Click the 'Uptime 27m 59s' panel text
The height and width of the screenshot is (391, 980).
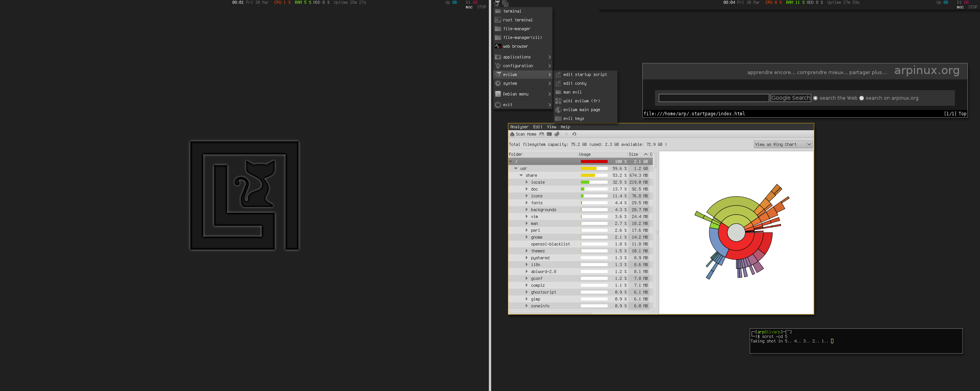point(843,2)
